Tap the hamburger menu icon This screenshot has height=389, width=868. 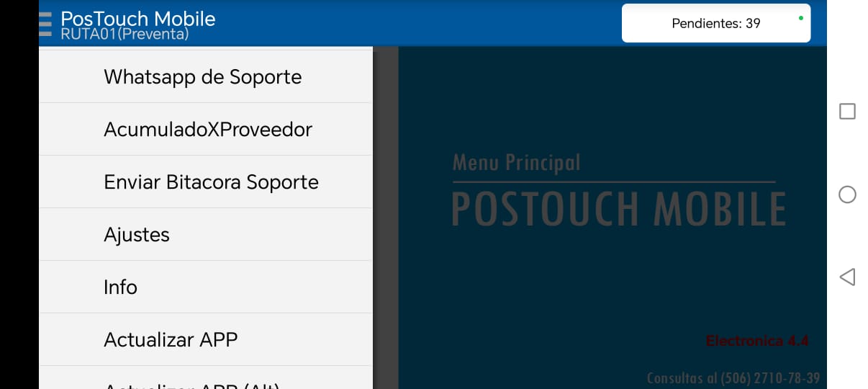pos(45,23)
